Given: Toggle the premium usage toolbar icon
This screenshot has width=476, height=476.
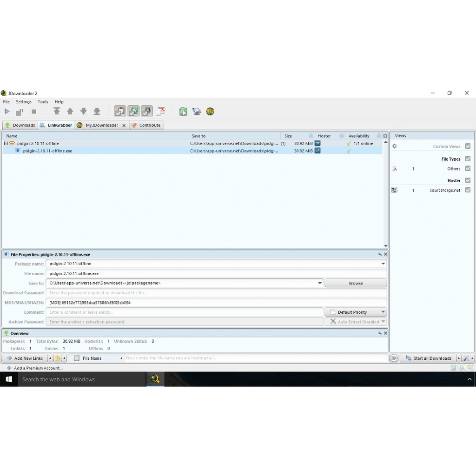Looking at the screenshot, I should point(146,112).
